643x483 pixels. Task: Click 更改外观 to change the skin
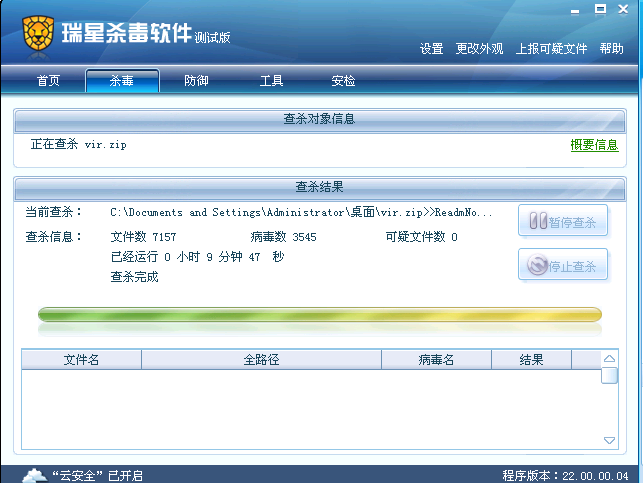[479, 49]
